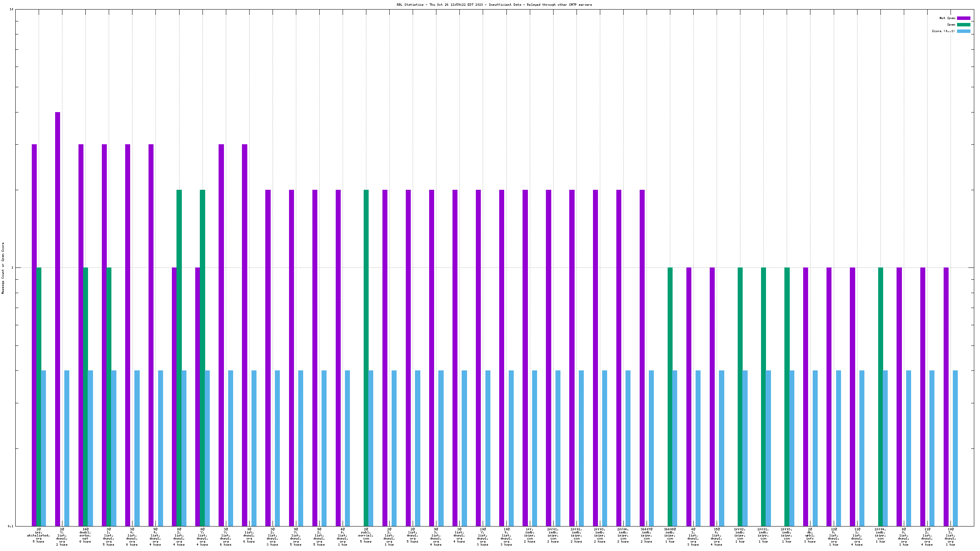
Task: Click the ips.whitelisted.org 5 hops label
Action: (38, 535)
